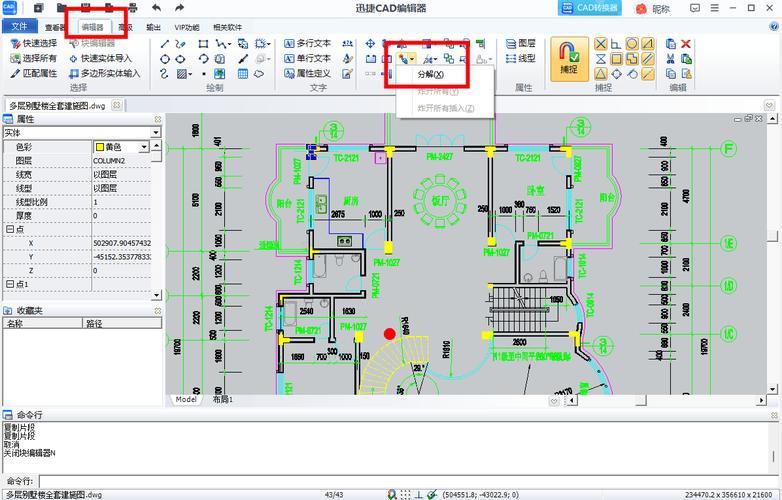Viewport: 782px width, 500px height.
Task: Click the 快速选择 quick select button
Action: (34, 43)
